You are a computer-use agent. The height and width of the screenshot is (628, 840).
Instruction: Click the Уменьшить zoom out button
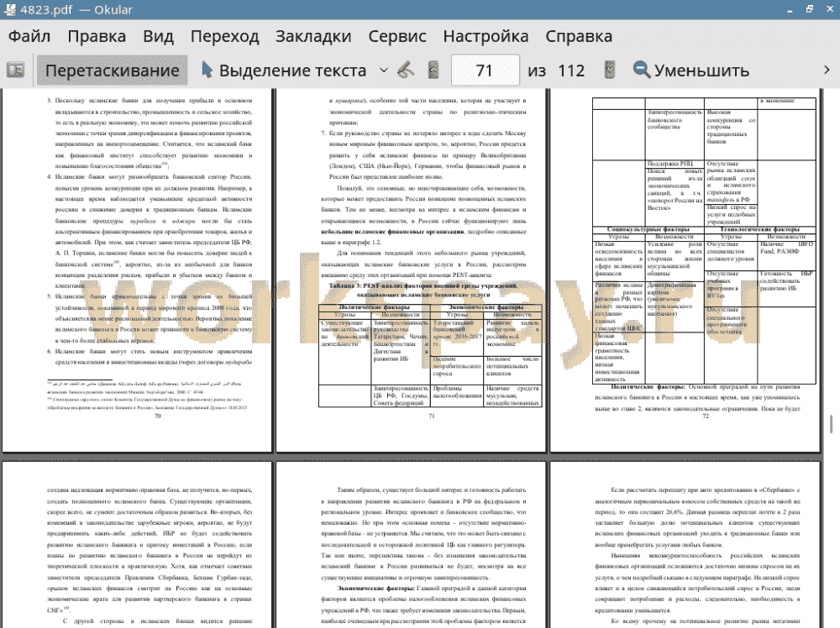[691, 71]
